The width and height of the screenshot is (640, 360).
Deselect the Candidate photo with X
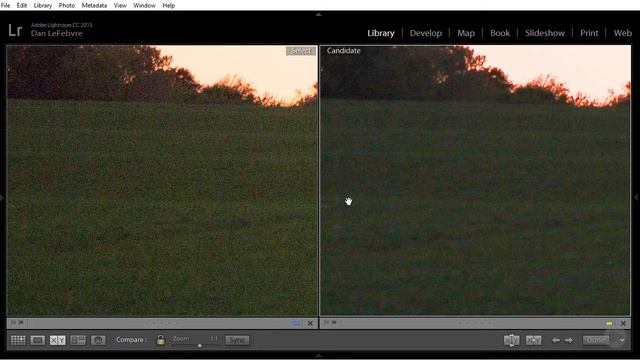[x=623, y=323]
